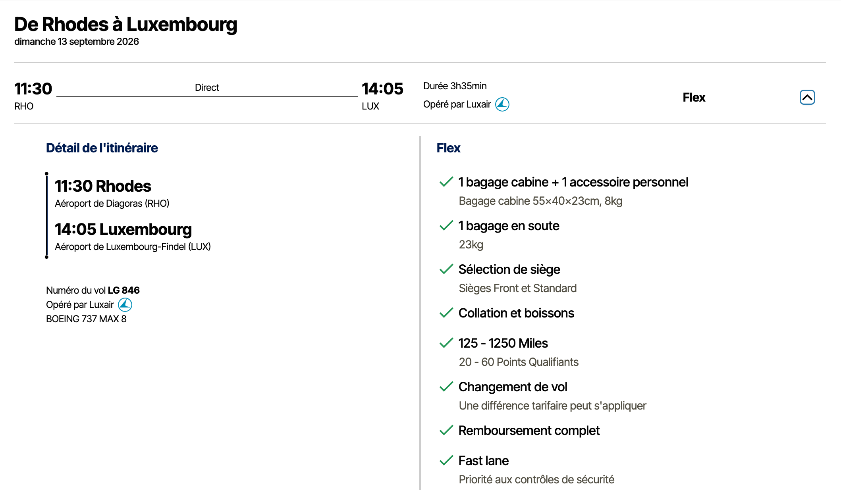Click the checkmark beside Remboursement complet
The width and height of the screenshot is (841, 504).
[446, 430]
